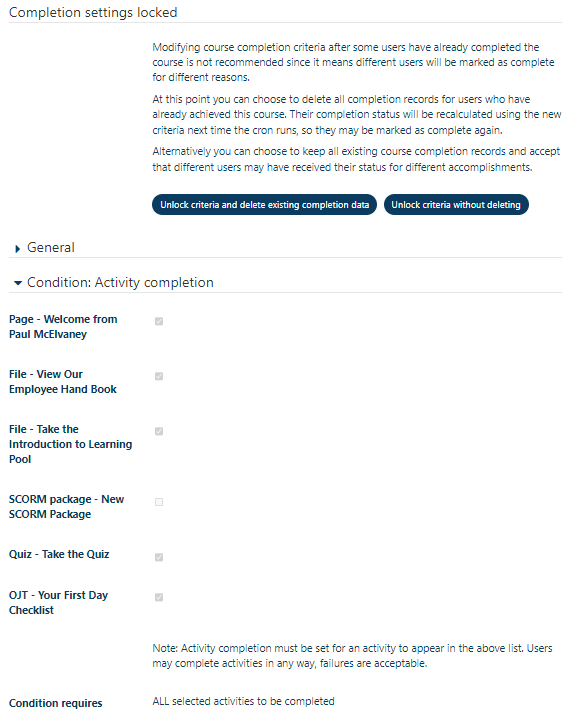The image size is (576, 714).
Task: Click the Page - Welcome from Paul McElvaney label
Action: click(63, 326)
